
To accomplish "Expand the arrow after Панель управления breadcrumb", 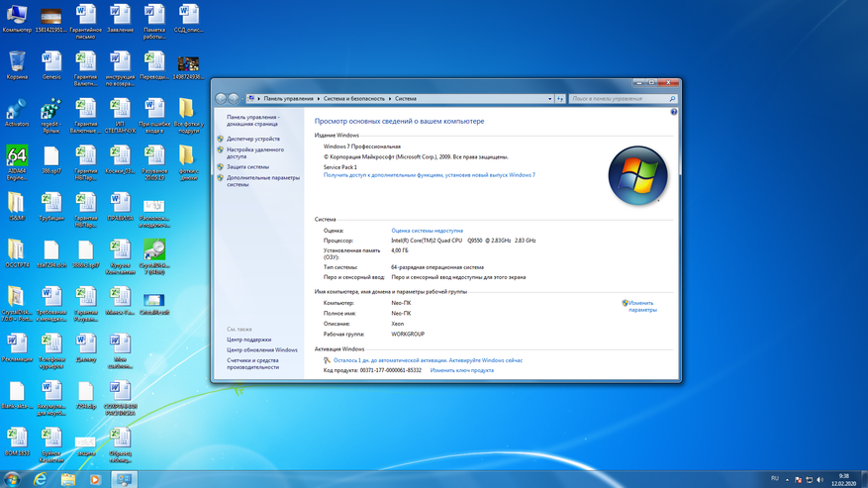I will [317, 99].
